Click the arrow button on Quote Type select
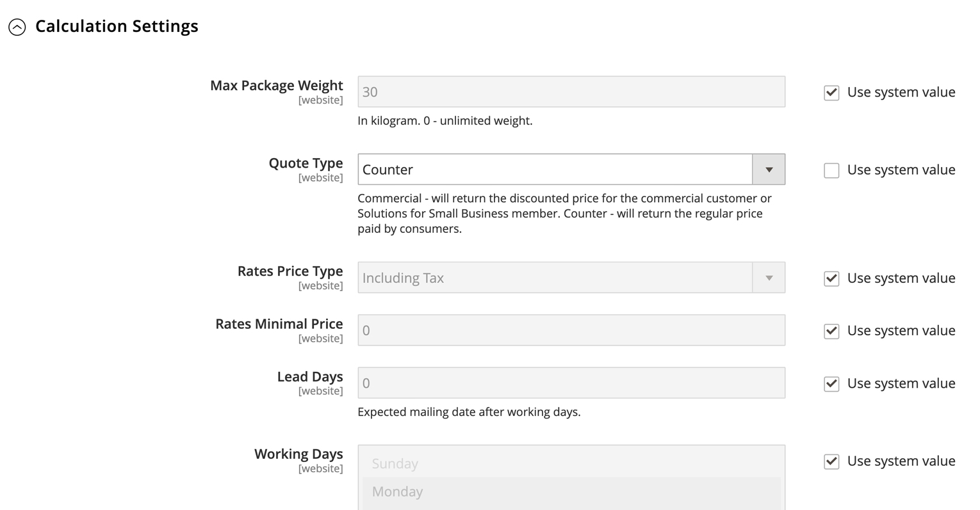Screen dimensions: 980x510 tap(769, 170)
